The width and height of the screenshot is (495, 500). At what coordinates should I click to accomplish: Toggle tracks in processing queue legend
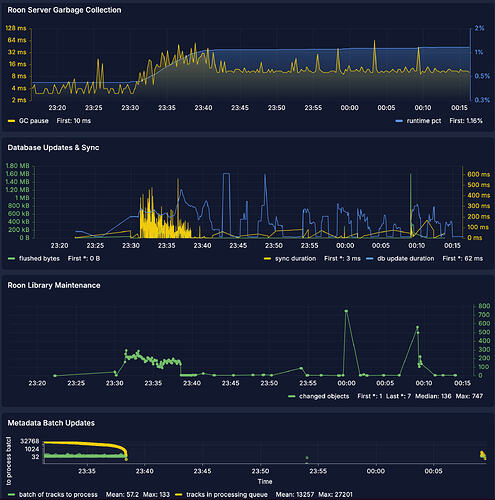[227, 494]
